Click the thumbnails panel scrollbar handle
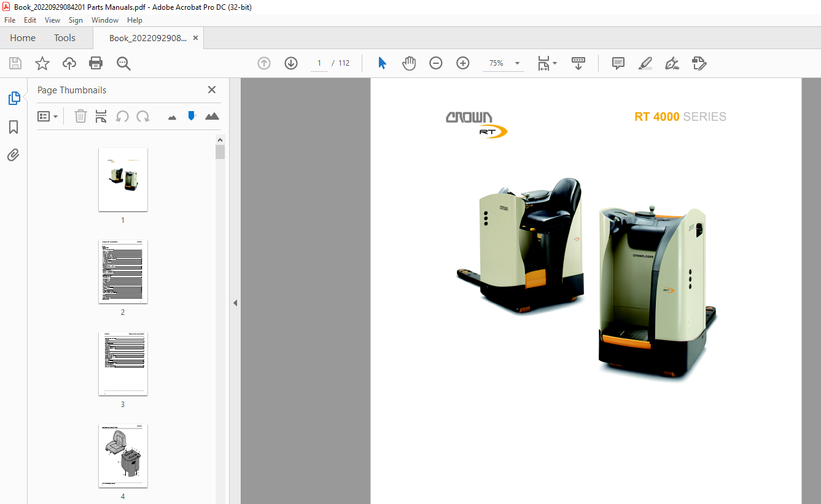Viewport: 821px width, 504px height. [220, 152]
